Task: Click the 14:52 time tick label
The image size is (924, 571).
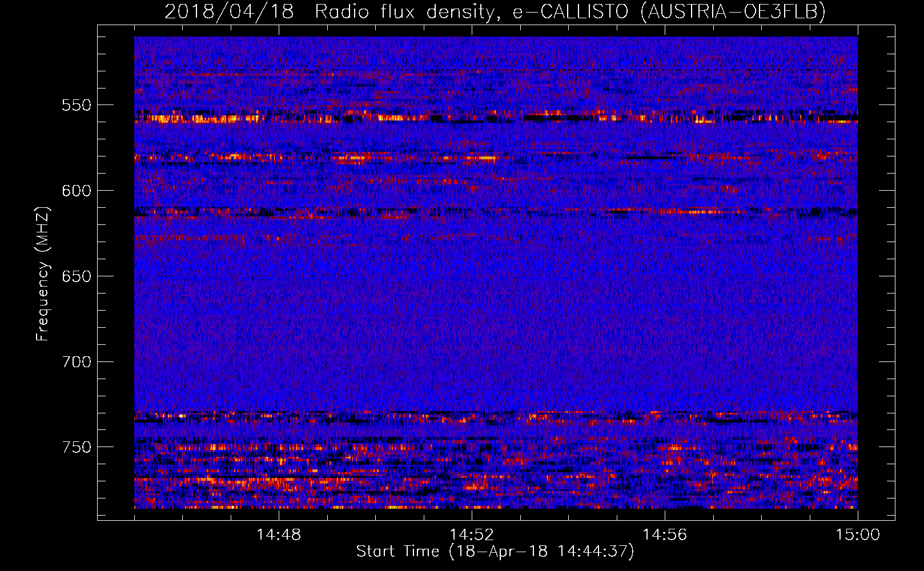Action: (x=472, y=535)
